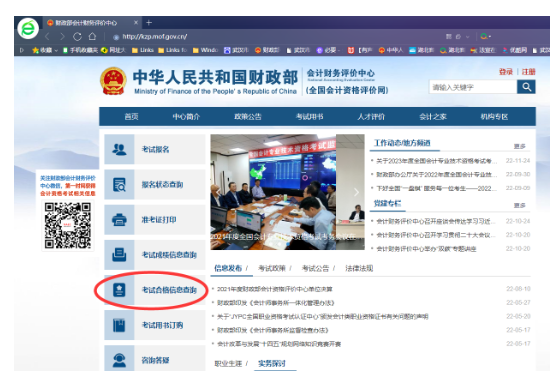557x384 pixels.
Task: Click the 准考证打印 printer icon
Action: click(x=119, y=220)
